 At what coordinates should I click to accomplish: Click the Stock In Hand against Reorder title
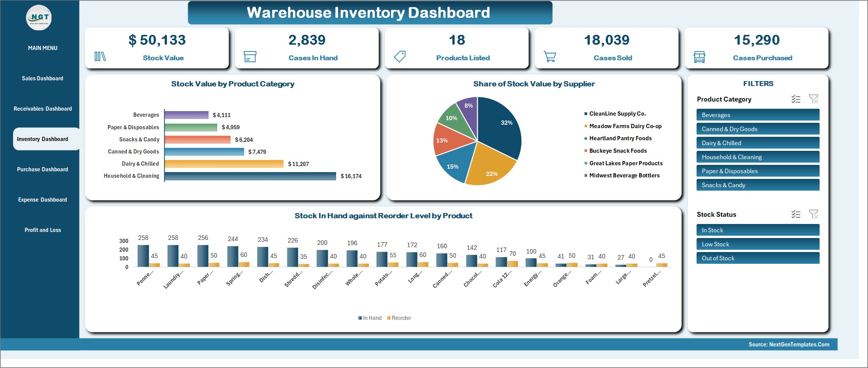click(x=383, y=216)
